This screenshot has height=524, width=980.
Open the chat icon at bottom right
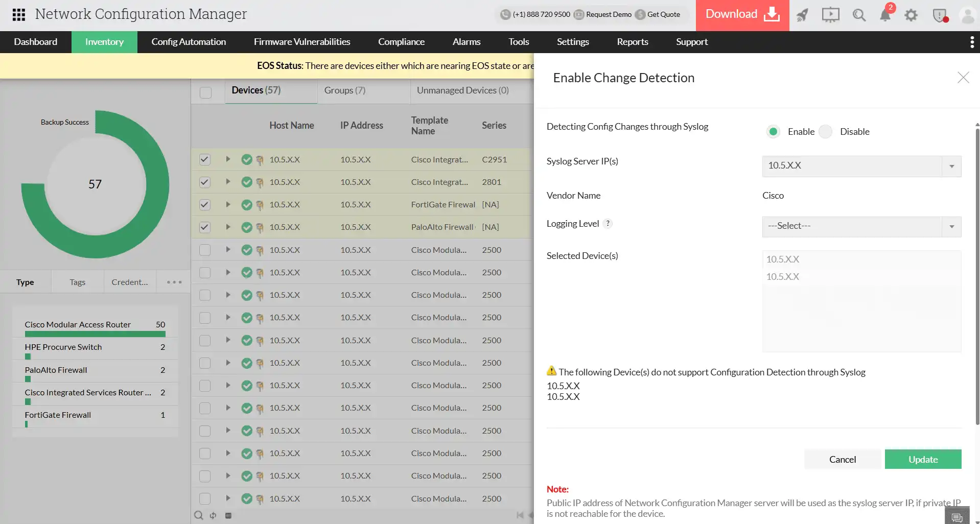click(956, 517)
